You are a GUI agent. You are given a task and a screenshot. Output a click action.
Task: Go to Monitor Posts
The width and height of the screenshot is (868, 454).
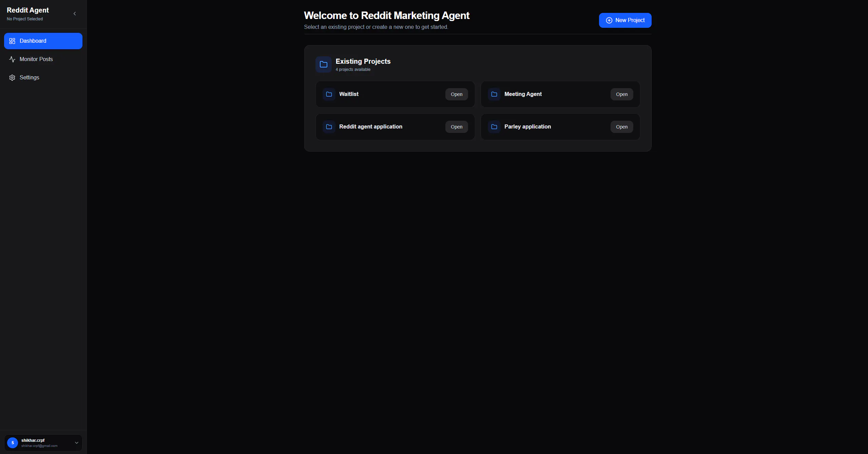point(43,59)
